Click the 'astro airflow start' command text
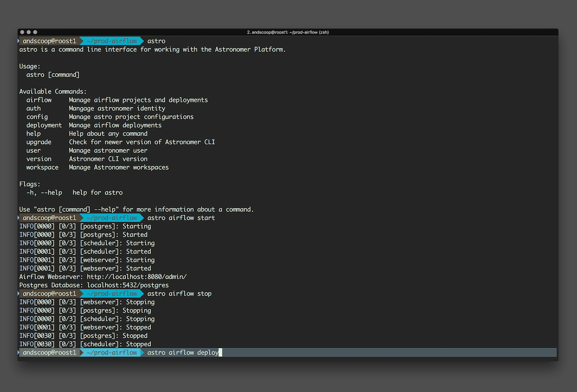 pyautogui.click(x=181, y=218)
